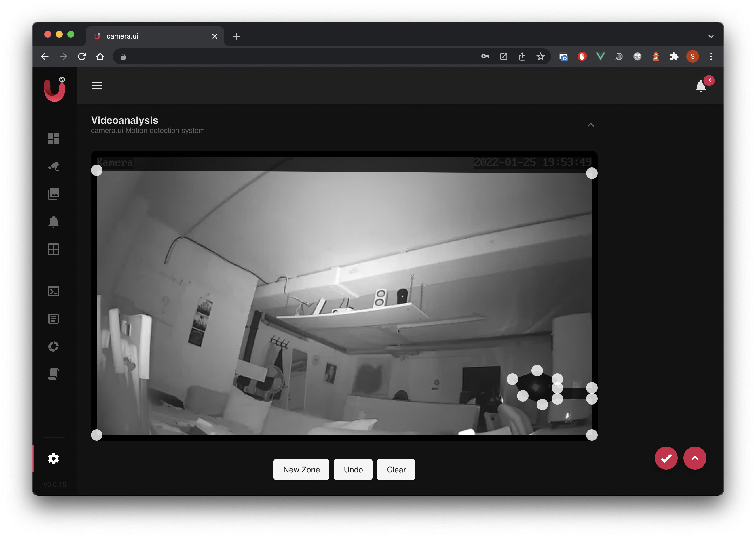Open the log viewer icon in sidebar
756x538 pixels.
coord(53,319)
